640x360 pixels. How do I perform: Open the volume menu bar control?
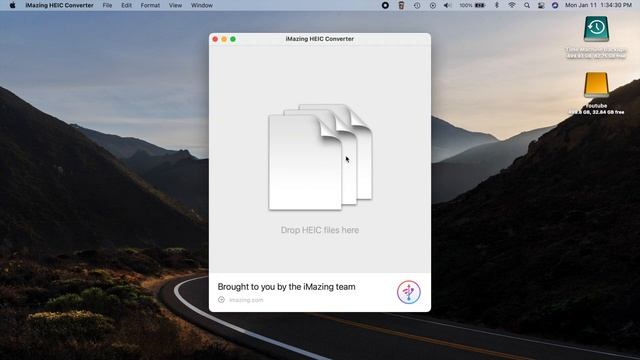click(447, 5)
